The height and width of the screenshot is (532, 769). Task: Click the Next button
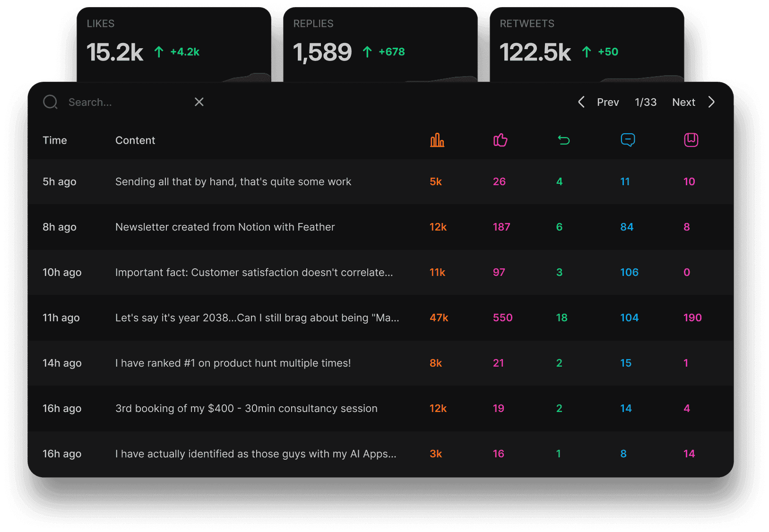(683, 102)
